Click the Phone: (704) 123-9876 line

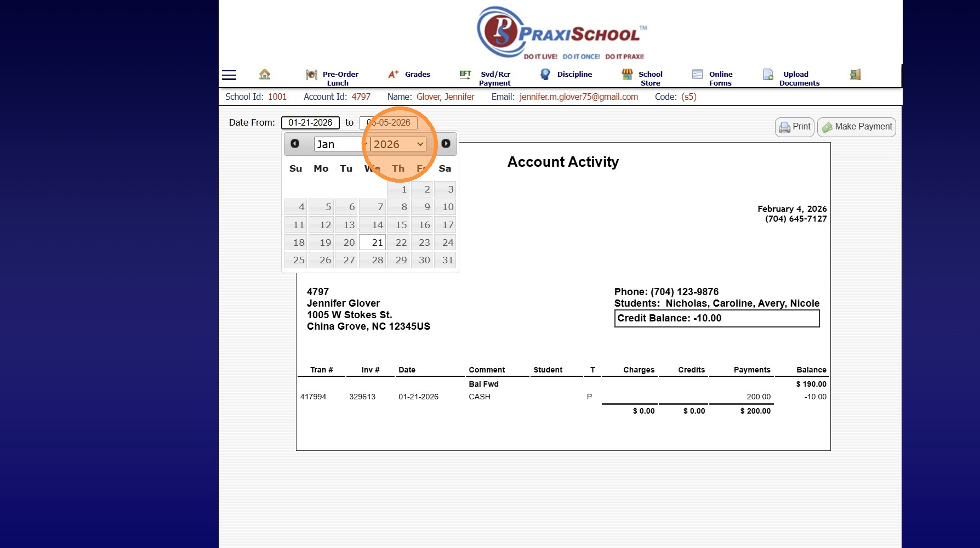tap(666, 292)
